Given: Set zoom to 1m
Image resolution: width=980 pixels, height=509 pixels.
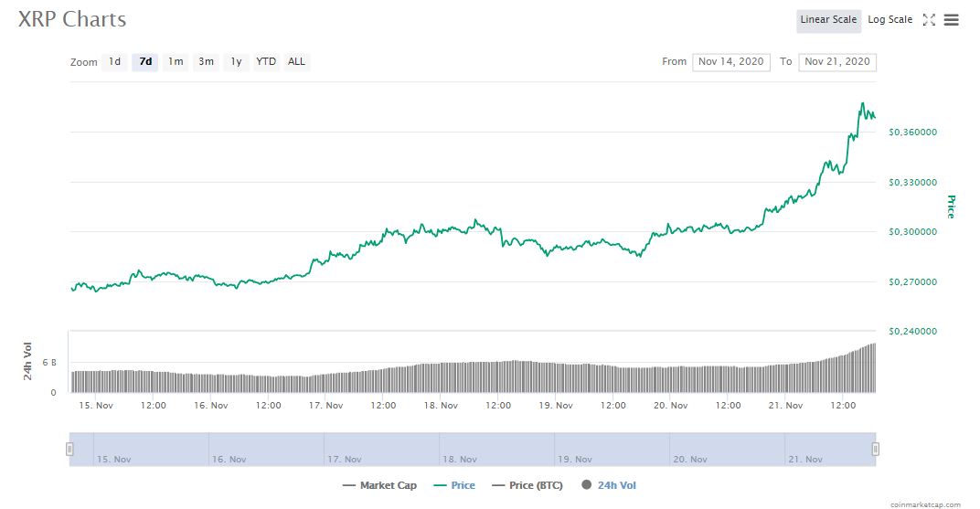Looking at the screenshot, I should (x=176, y=62).
